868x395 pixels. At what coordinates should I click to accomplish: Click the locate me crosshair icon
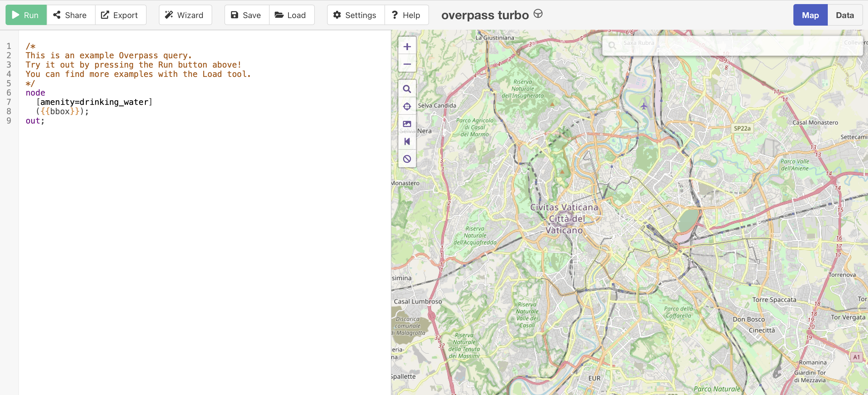tap(407, 106)
